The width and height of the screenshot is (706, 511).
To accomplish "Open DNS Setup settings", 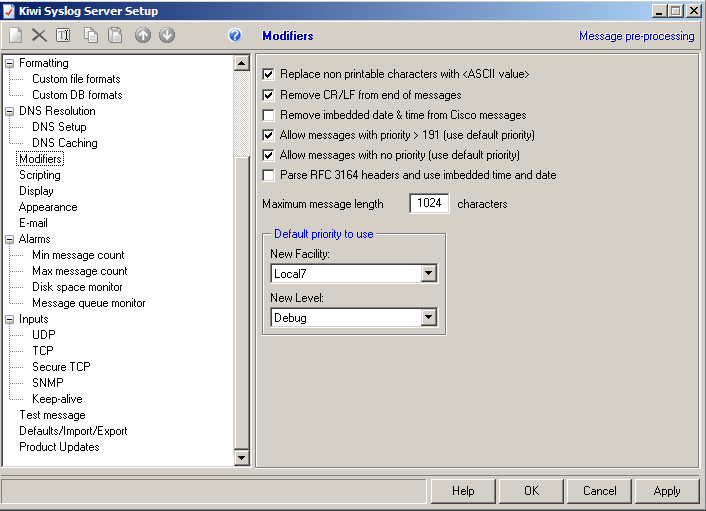I will click(59, 127).
